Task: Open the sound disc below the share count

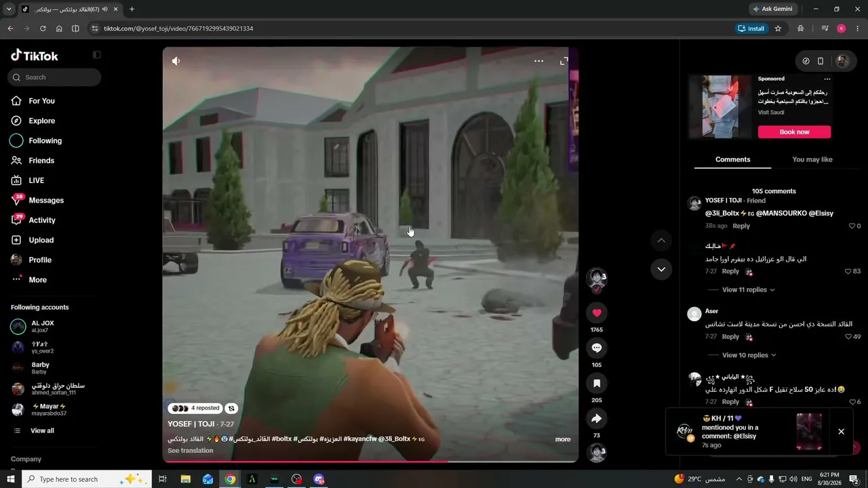Action: 597,453
